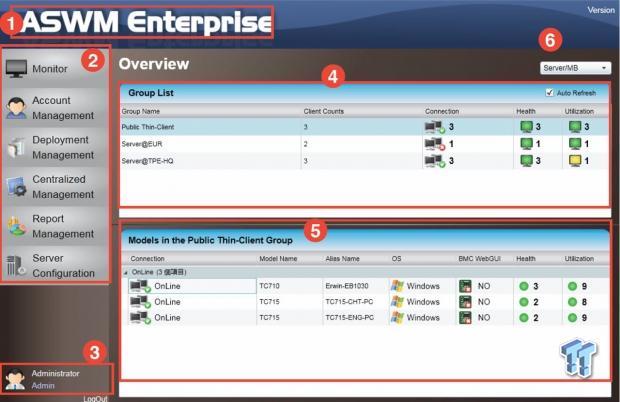Click the Account Management user icon
This screenshot has height=402, width=620.
point(16,108)
